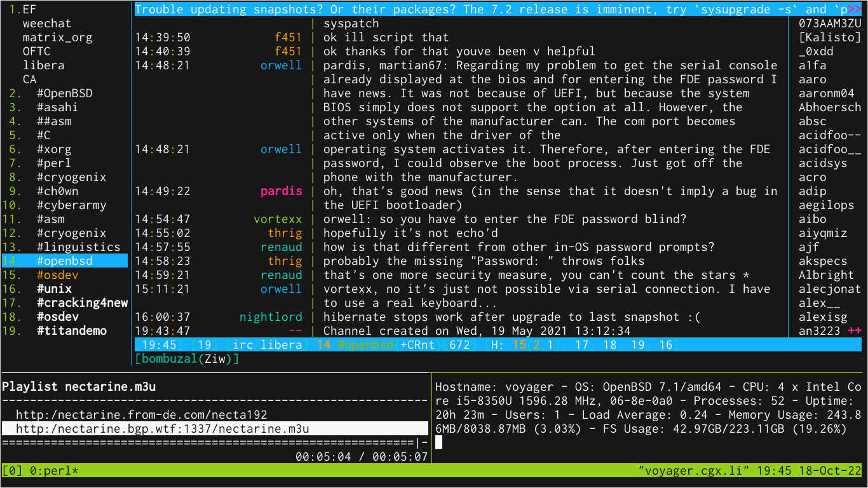Click vortexx nickname at 14:54:47
868x488 pixels.
coord(278,219)
